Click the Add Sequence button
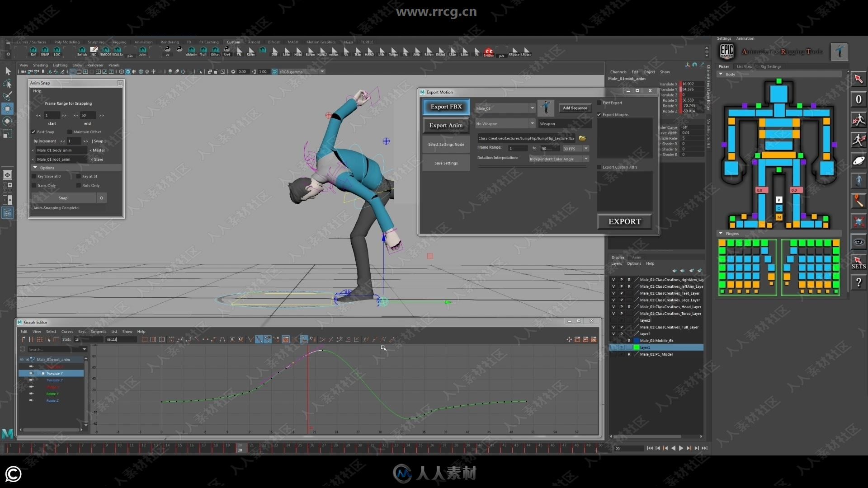Viewport: 868px width, 488px height. [x=575, y=108]
